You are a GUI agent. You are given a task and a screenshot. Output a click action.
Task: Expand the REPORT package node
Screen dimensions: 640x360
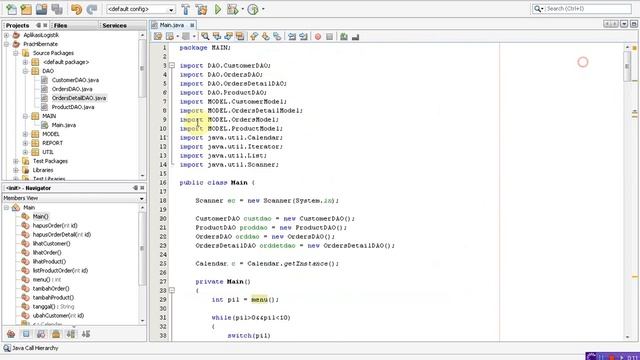(x=25, y=143)
